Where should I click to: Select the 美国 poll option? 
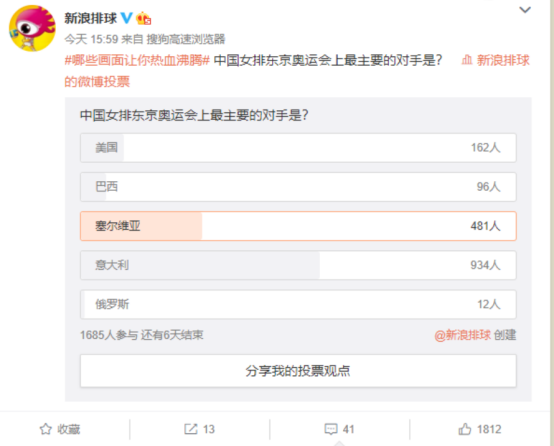coord(298,148)
